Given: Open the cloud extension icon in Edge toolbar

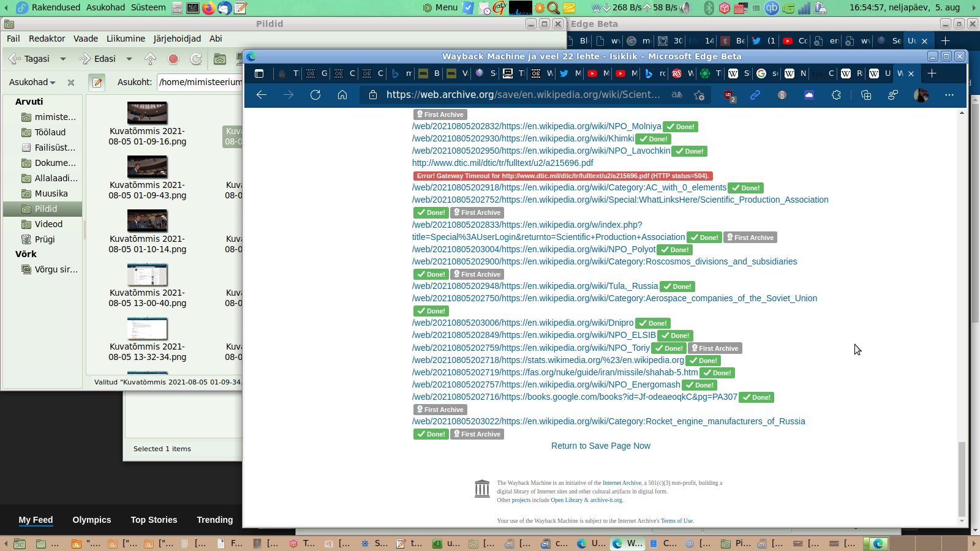Looking at the screenshot, I should [x=809, y=95].
